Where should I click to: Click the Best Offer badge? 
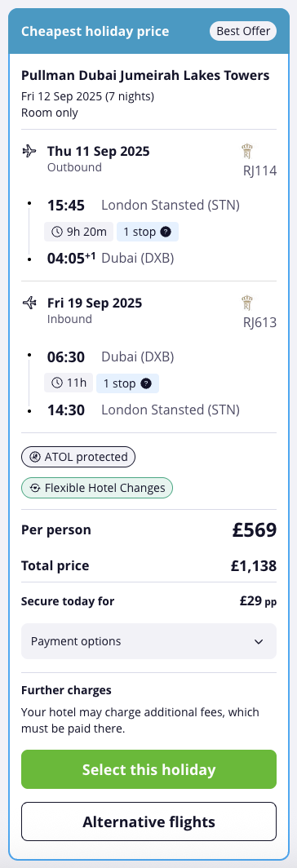[x=243, y=31]
